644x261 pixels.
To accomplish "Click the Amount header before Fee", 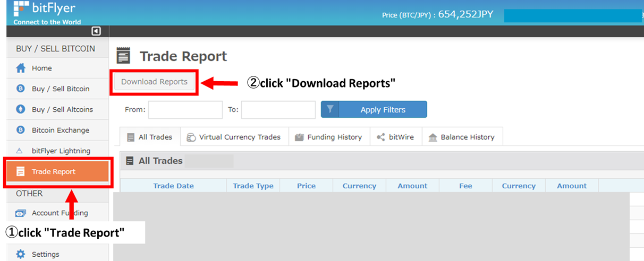I will click(x=413, y=186).
